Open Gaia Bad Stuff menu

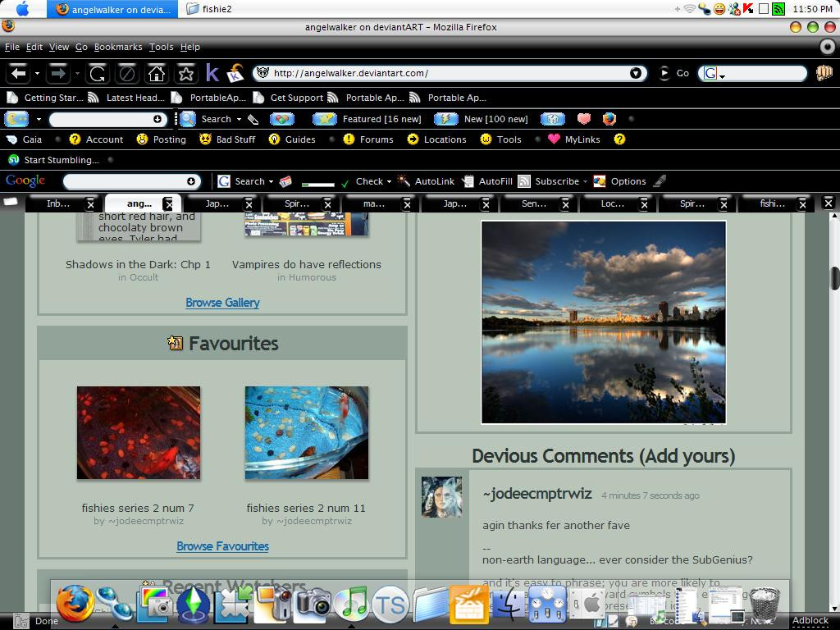tap(227, 139)
